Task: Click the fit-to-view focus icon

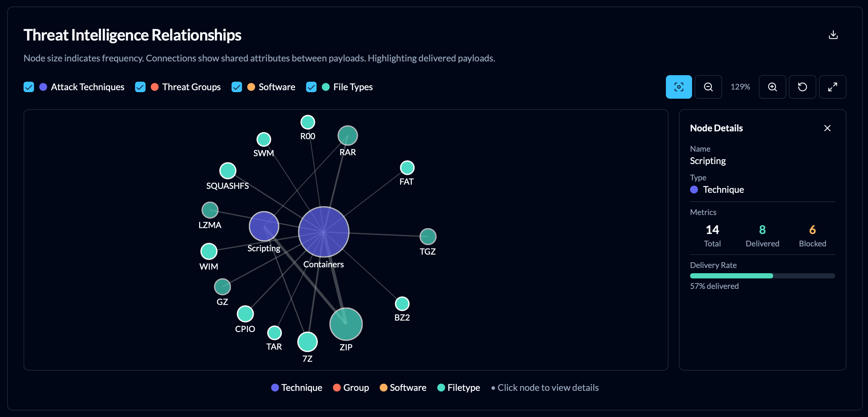Action: pos(679,87)
